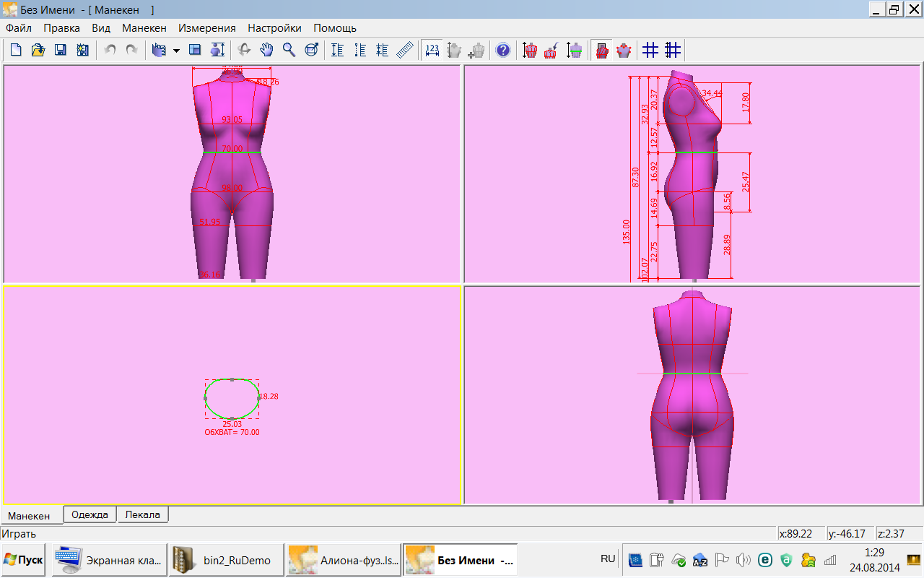Select the hand pan tool
This screenshot has height=578, width=924.
pos(267,50)
